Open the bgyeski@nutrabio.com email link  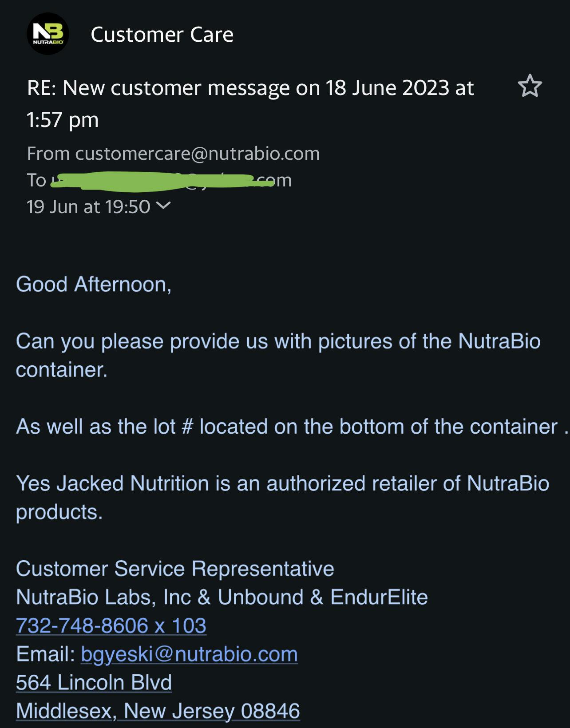click(189, 654)
